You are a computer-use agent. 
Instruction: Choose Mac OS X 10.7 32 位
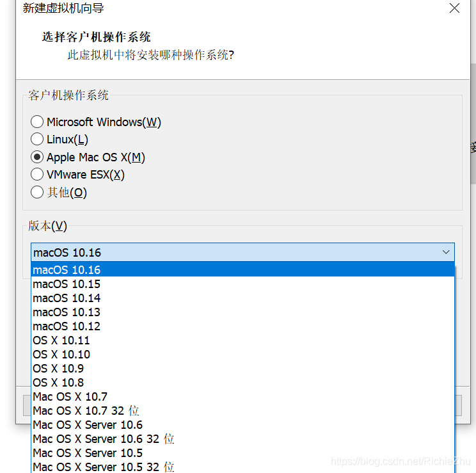[x=242, y=411]
